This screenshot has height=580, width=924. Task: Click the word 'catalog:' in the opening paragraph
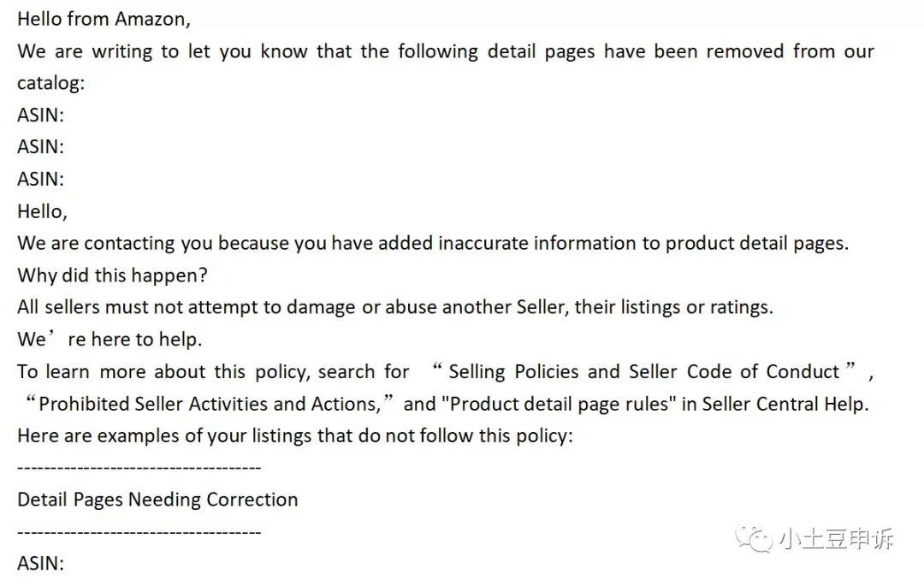[x=50, y=83]
